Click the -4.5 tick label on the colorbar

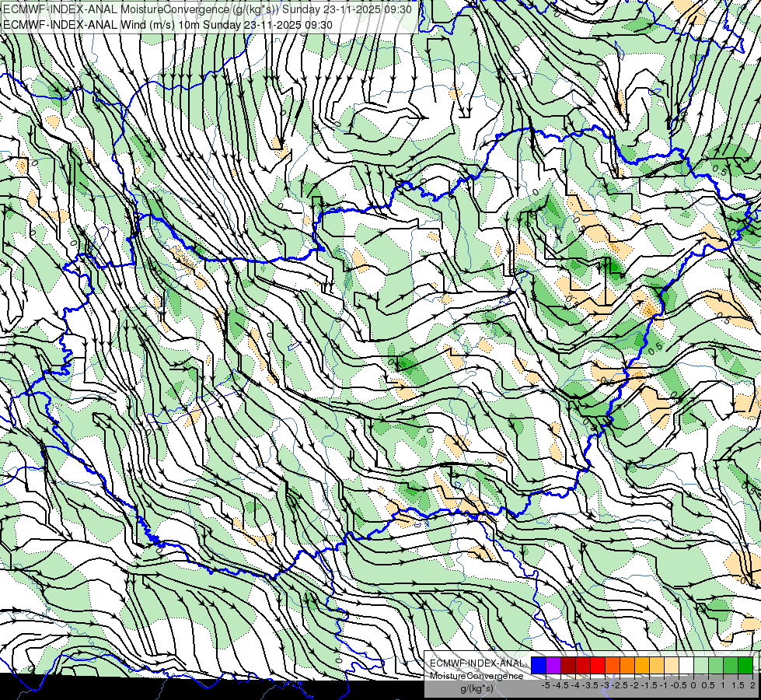pyautogui.click(x=560, y=685)
